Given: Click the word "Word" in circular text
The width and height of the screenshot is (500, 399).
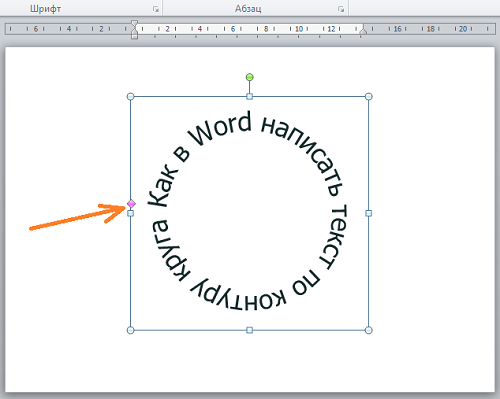Looking at the screenshot, I should 220,129.
